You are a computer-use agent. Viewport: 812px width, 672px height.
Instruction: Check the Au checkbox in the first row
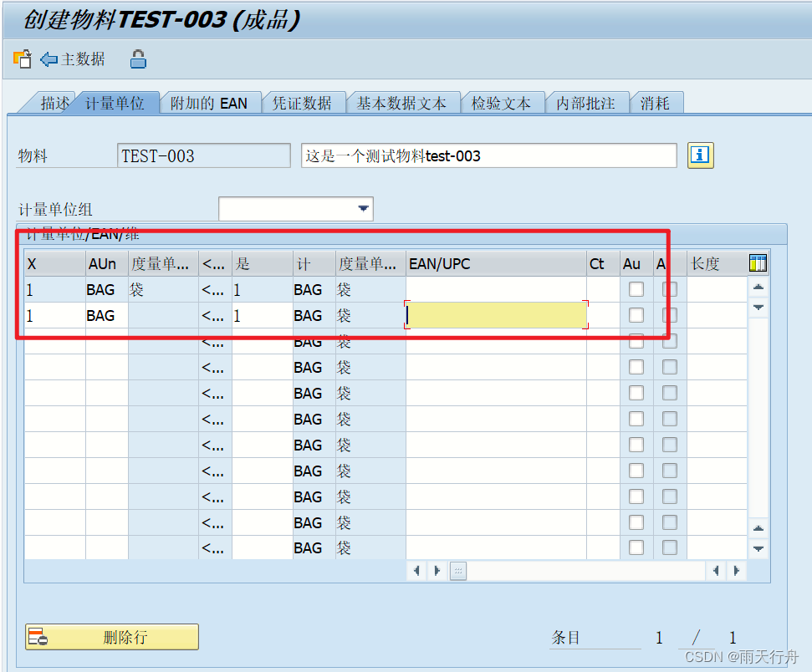[636, 288]
